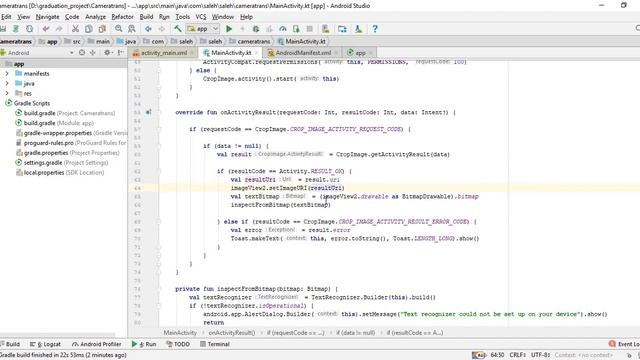Click the Make Project hammer icon
Screen dimensions: 640x360
click(178, 29)
